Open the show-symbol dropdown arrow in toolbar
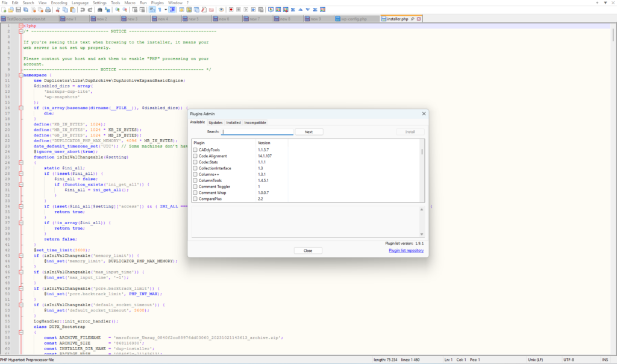This screenshot has height=364, width=617. (x=166, y=10)
